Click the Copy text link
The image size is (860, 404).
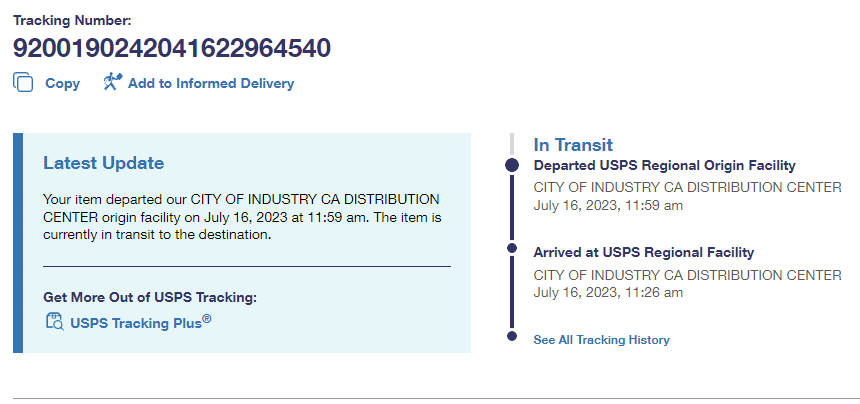pyautogui.click(x=62, y=84)
